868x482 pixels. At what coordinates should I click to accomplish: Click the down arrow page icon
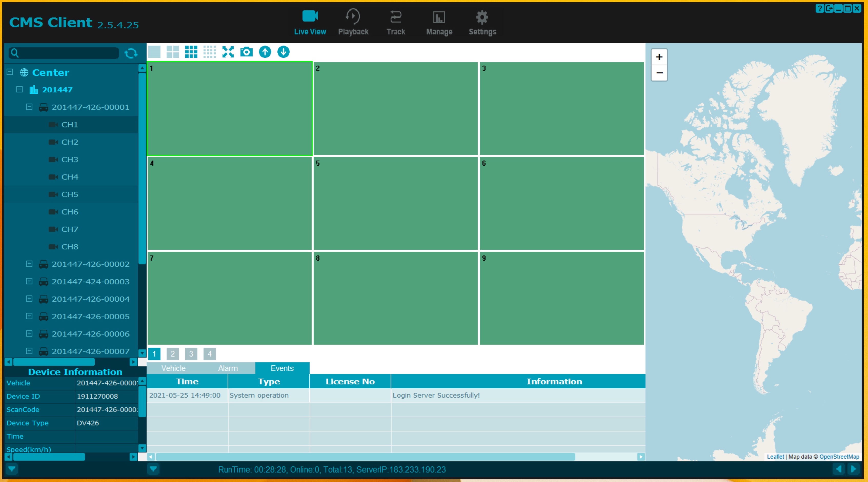point(283,52)
